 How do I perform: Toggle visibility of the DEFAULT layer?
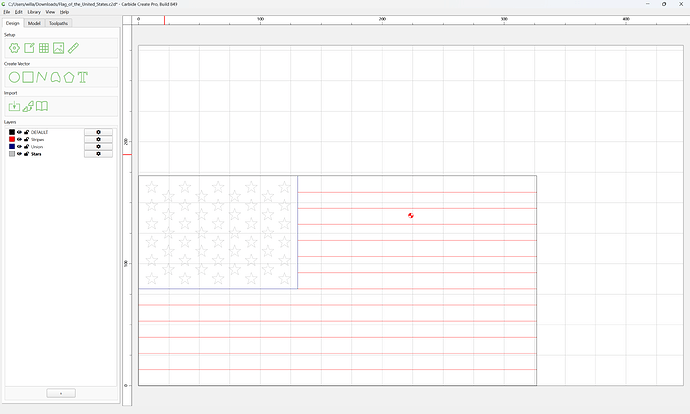(x=19, y=132)
